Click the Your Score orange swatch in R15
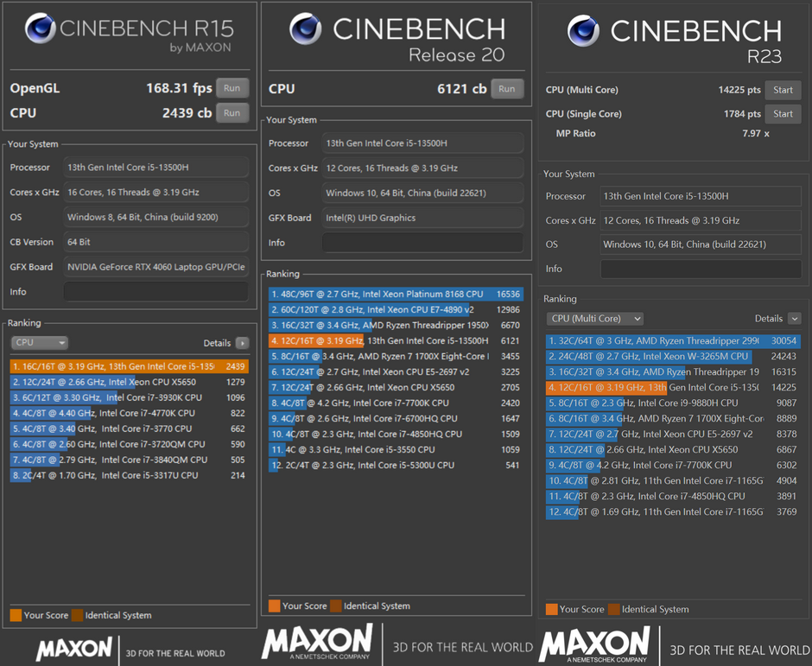812x666 pixels. click(x=16, y=615)
